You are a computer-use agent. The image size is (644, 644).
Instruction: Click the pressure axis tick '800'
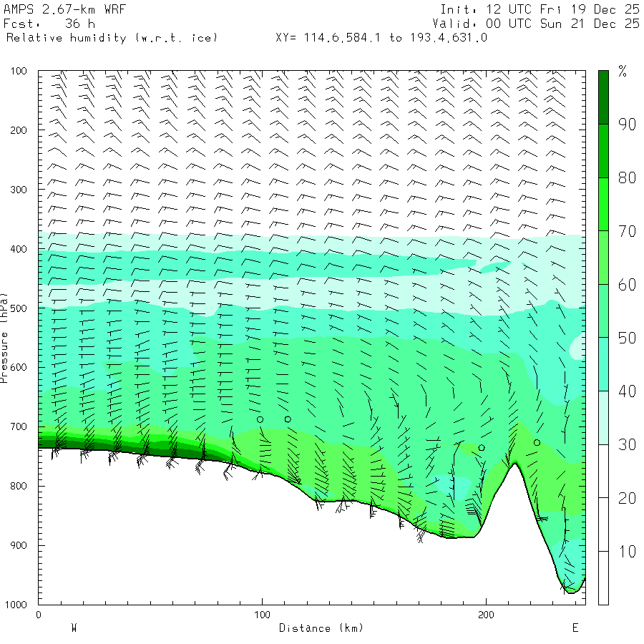[19, 486]
